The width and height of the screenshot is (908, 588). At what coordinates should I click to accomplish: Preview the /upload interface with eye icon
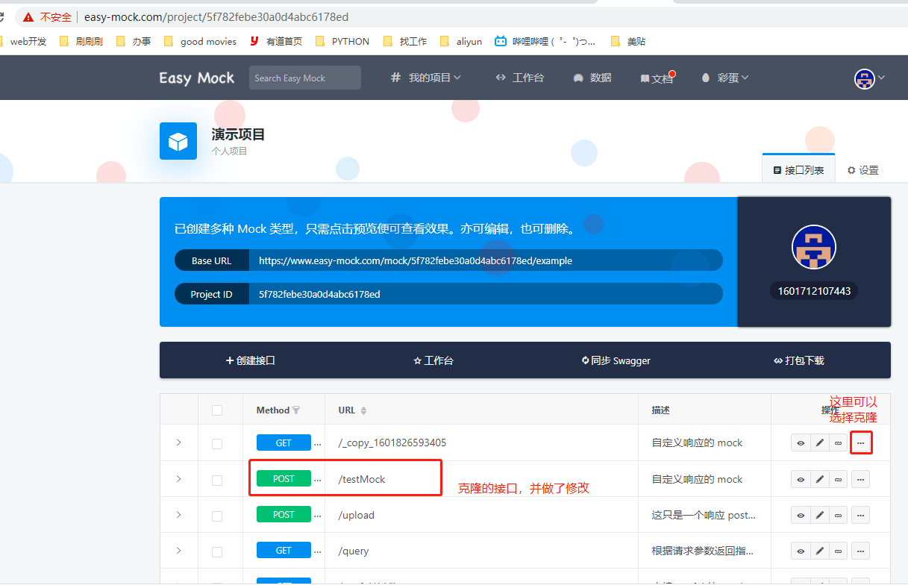click(801, 514)
